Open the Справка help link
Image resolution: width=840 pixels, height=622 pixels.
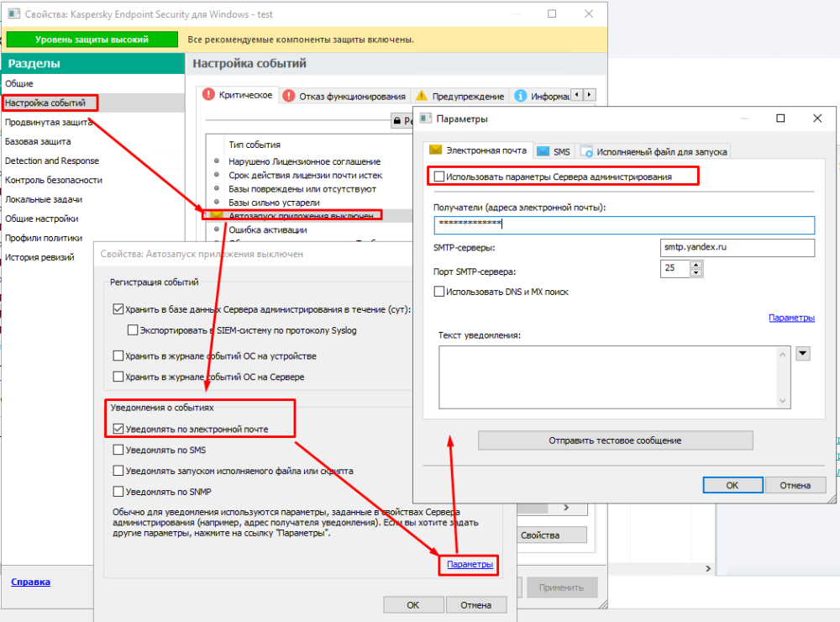[x=30, y=582]
